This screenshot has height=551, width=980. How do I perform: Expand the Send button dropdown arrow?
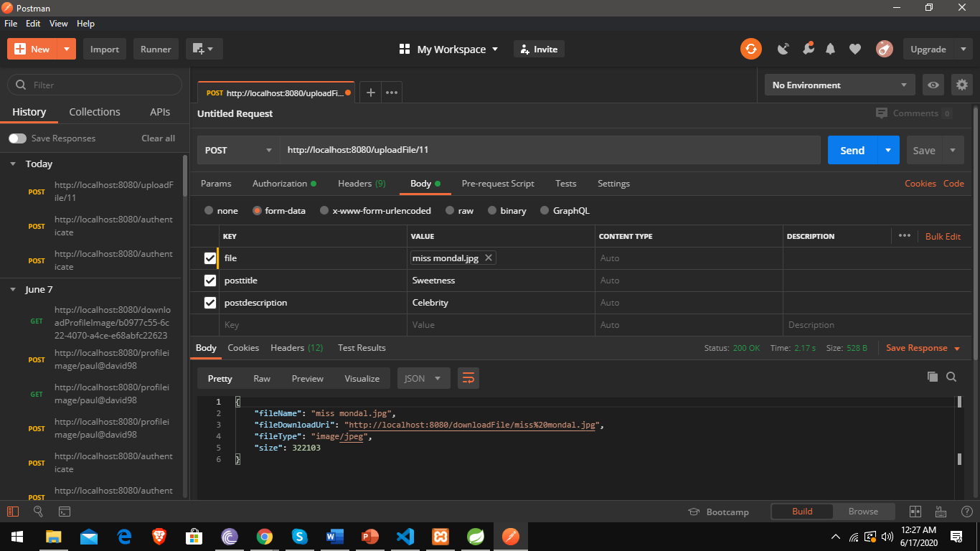tap(888, 150)
